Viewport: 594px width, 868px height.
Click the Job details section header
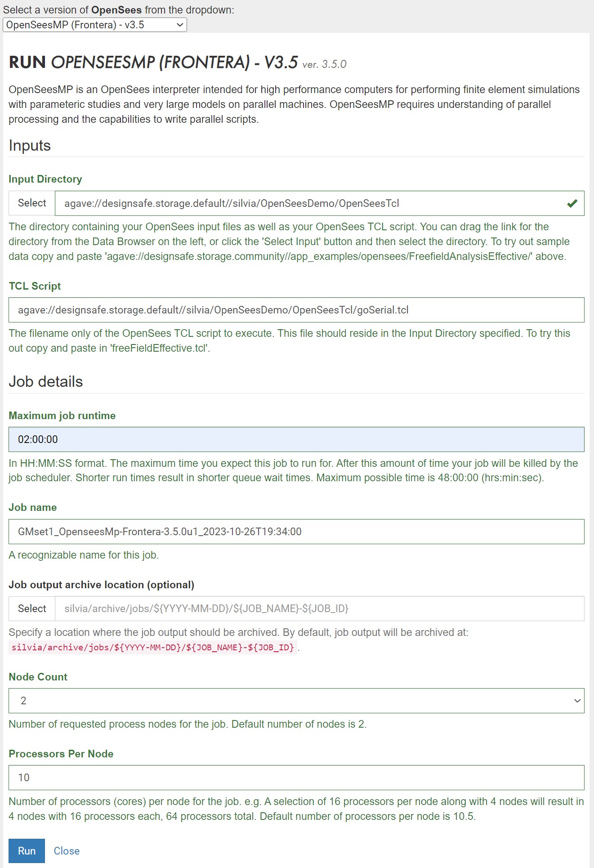[x=46, y=381]
